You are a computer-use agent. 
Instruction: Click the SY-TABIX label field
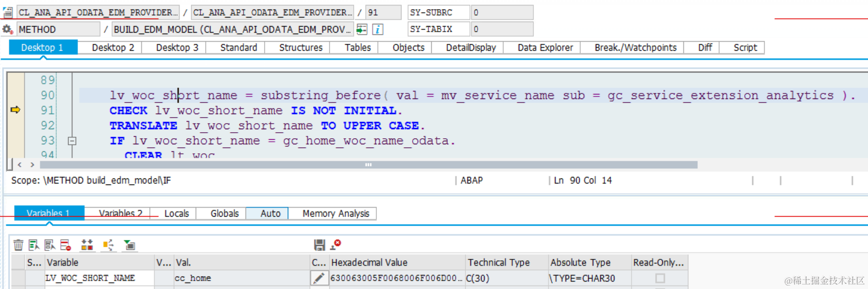tap(438, 29)
